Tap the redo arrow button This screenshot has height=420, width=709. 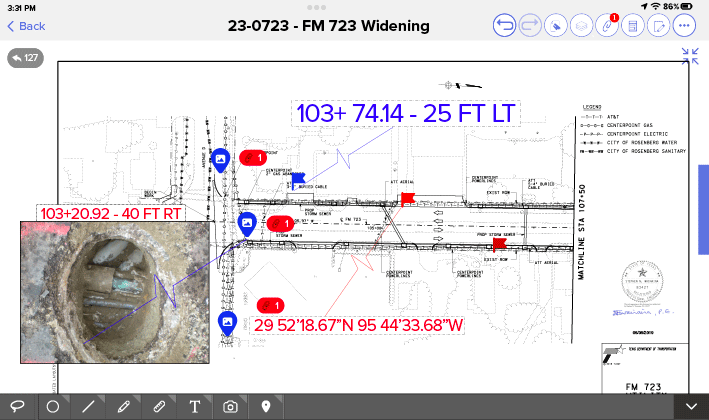tap(530, 26)
